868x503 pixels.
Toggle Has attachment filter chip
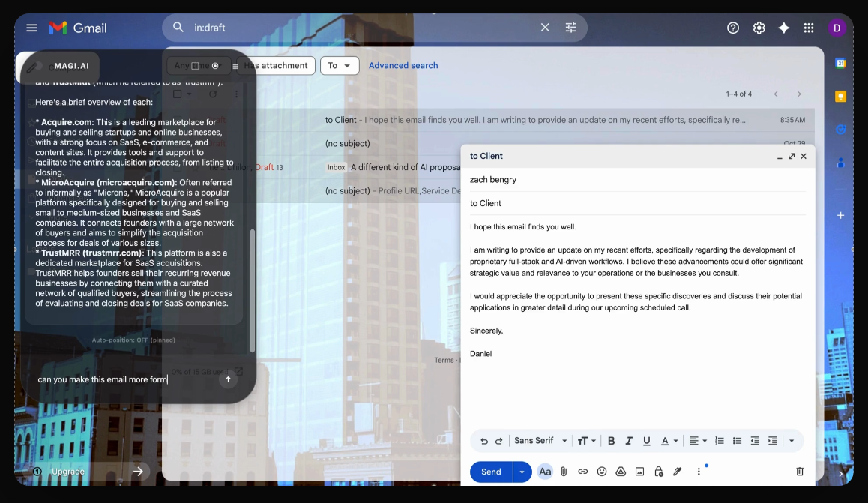click(275, 65)
